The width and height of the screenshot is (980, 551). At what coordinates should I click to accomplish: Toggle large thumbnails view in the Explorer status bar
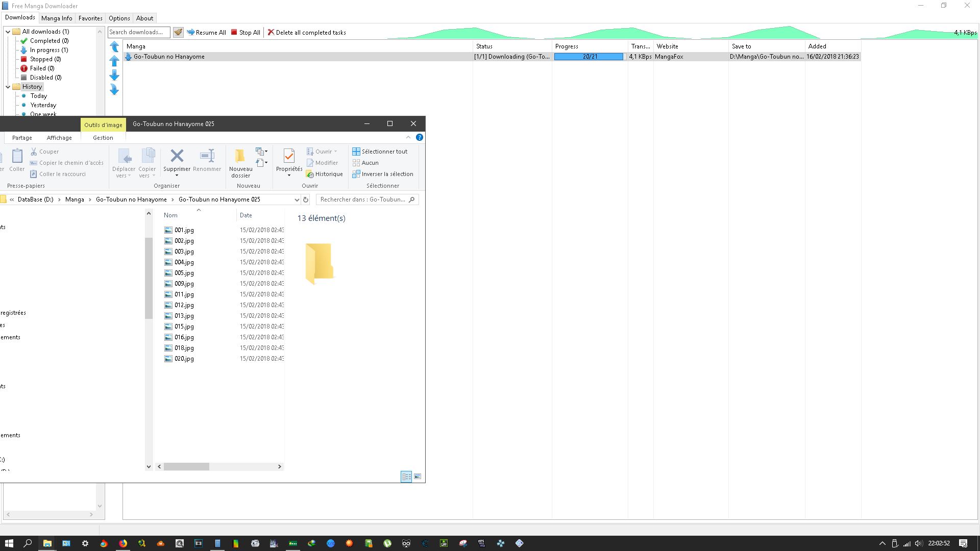[x=418, y=477]
